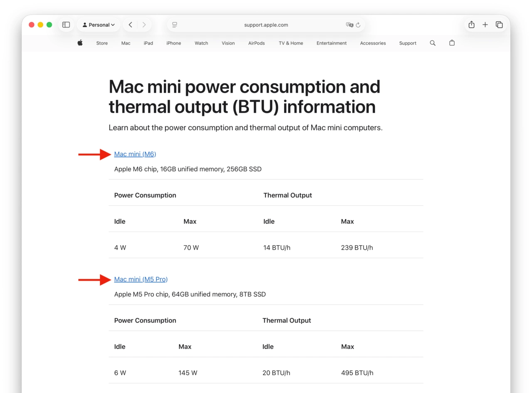Show the tab overview icon

coord(499,25)
